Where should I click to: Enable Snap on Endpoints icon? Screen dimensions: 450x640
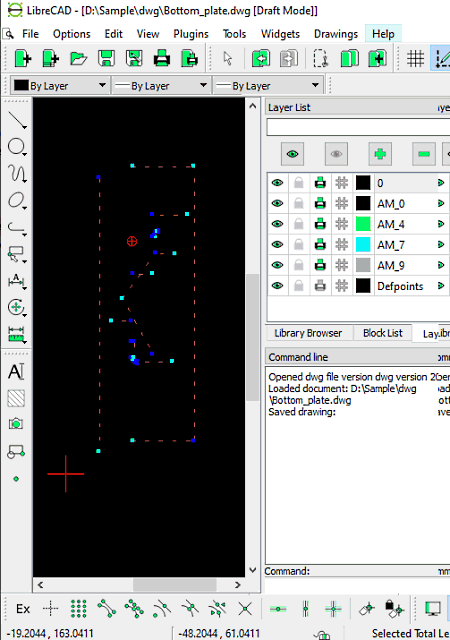[x=107, y=609]
